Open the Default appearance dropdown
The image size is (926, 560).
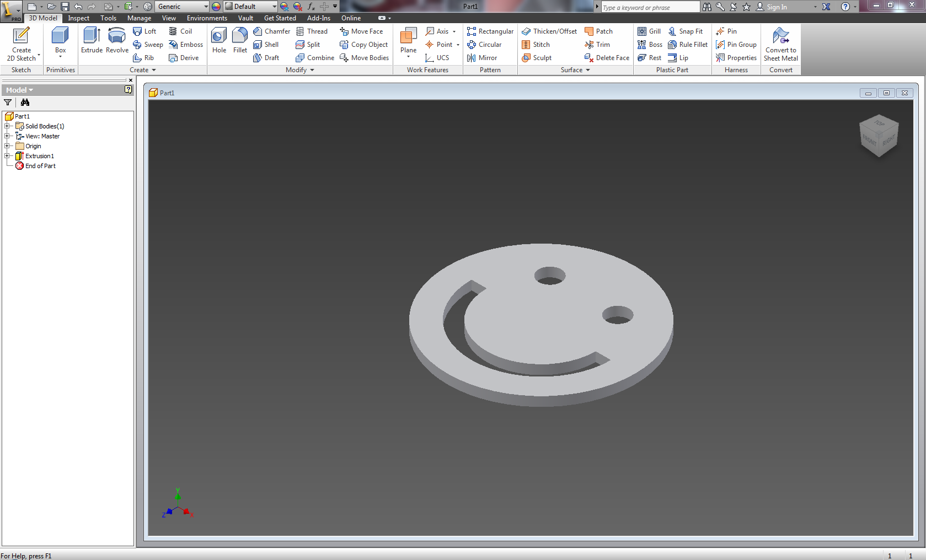coord(274,7)
